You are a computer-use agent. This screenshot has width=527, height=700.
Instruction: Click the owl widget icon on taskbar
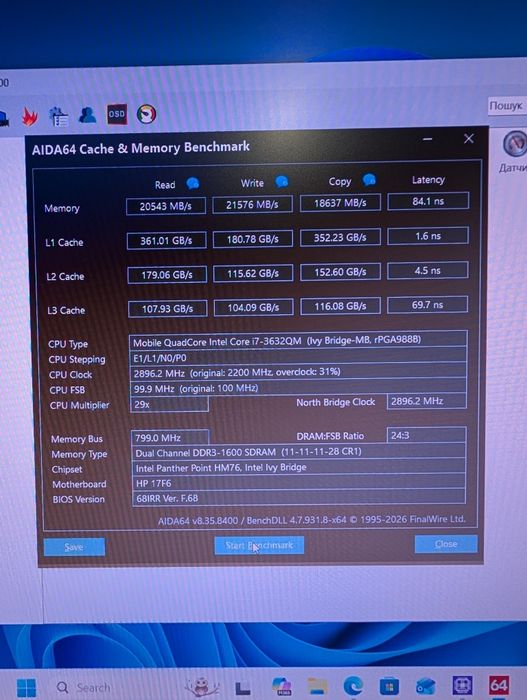tap(202, 686)
